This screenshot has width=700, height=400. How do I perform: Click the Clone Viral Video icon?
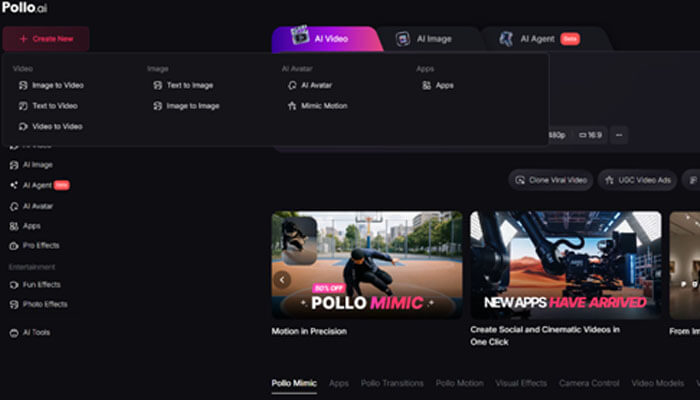520,180
